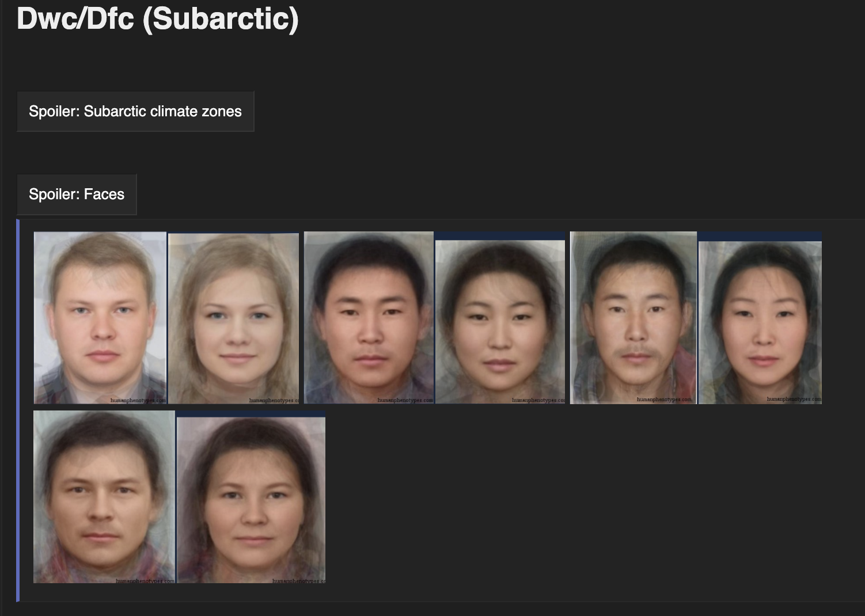Click humanphenotypes watermark on light-brown-haired woman image
Image resolution: width=865 pixels, height=616 pixels.
tap(274, 400)
